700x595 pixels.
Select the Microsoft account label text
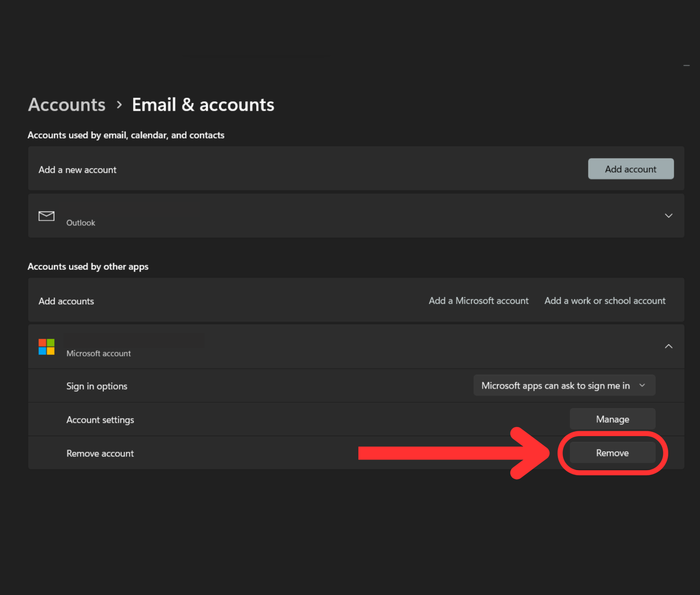(98, 353)
